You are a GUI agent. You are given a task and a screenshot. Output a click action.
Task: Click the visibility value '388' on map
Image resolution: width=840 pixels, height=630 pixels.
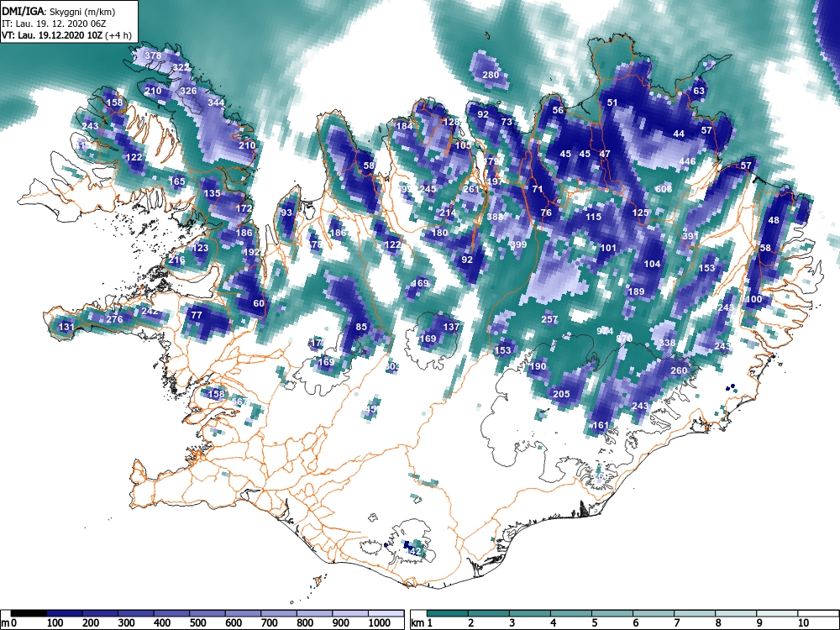pyautogui.click(x=495, y=217)
